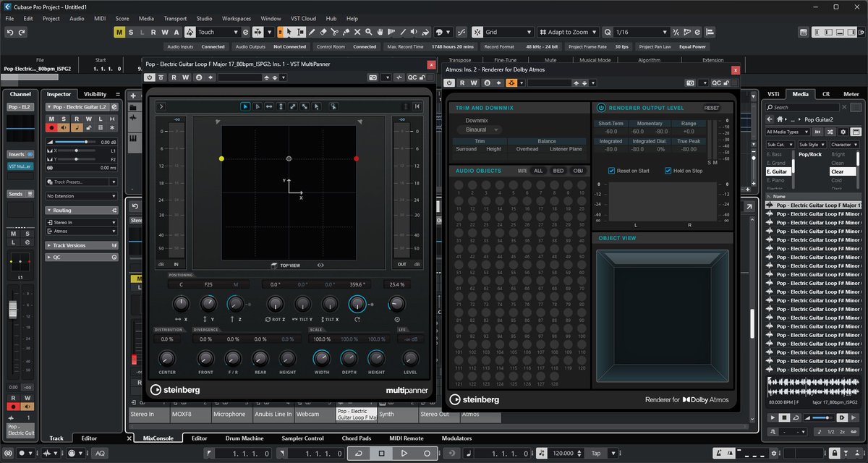Select the Erase tool in toolbar
Screen dimensions: 868x463
pos(323,32)
